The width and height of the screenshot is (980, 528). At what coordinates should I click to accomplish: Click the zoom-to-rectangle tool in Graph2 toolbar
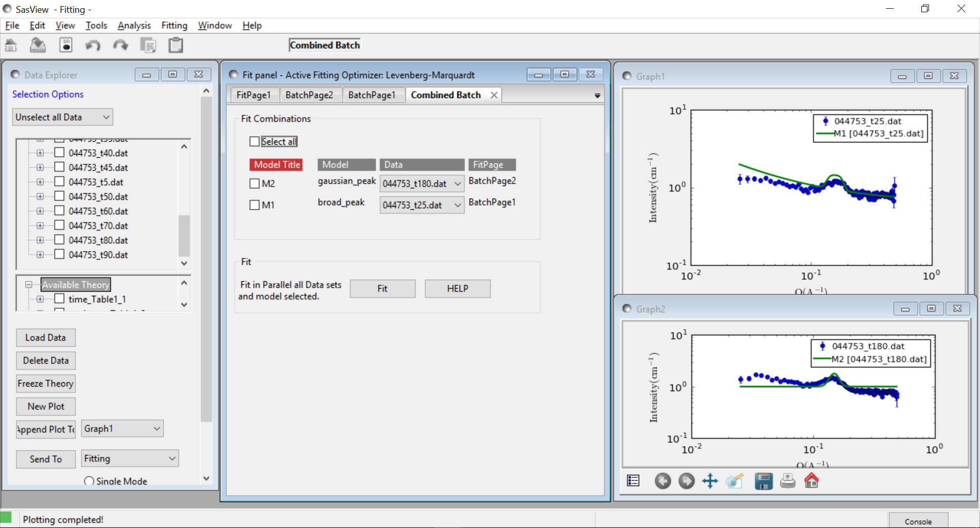[734, 481]
